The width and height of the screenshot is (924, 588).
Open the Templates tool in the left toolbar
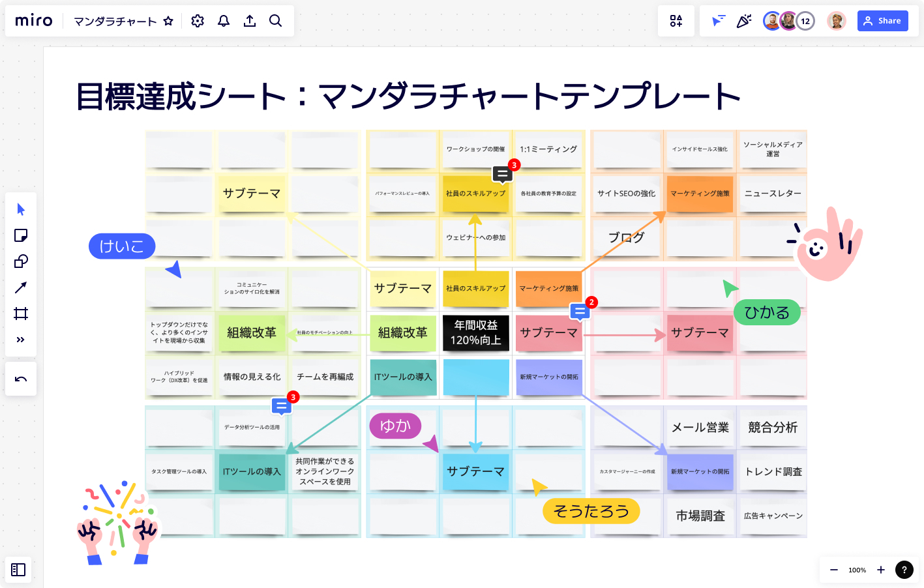(x=21, y=261)
